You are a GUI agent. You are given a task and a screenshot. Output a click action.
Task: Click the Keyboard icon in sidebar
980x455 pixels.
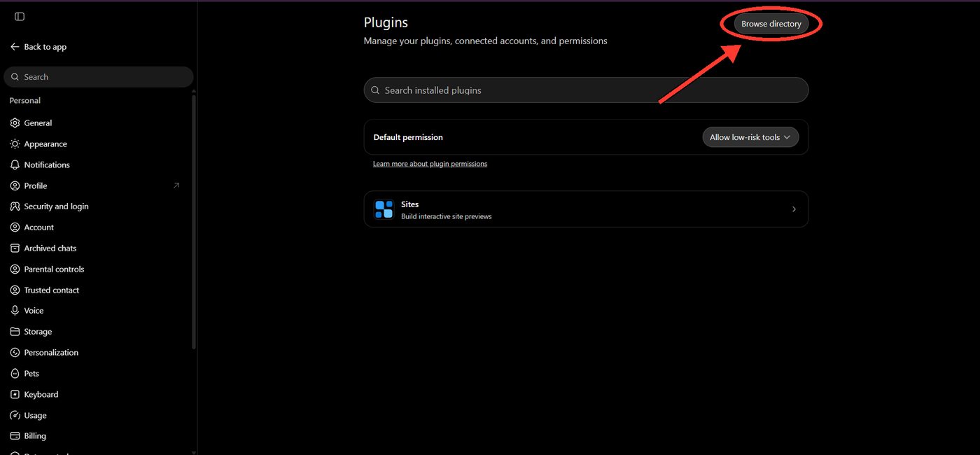[x=15, y=395]
